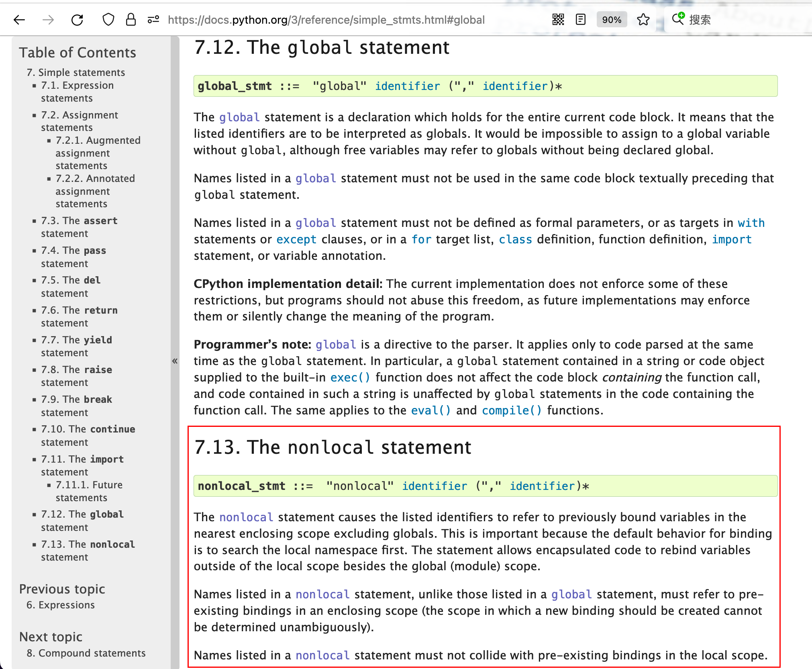Open '7. Simple statements' in Table of Contents
The image size is (812, 669).
click(76, 72)
